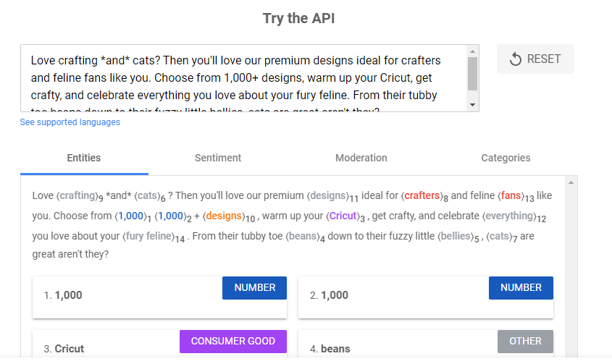Click the orange designs entity in text
Screen dimensions: 612x364
pyautogui.click(x=222, y=216)
